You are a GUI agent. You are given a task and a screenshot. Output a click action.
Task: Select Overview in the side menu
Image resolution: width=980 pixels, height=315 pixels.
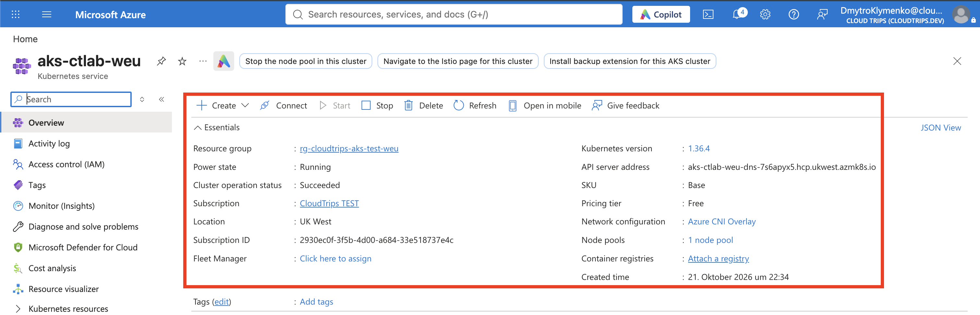click(x=87, y=123)
